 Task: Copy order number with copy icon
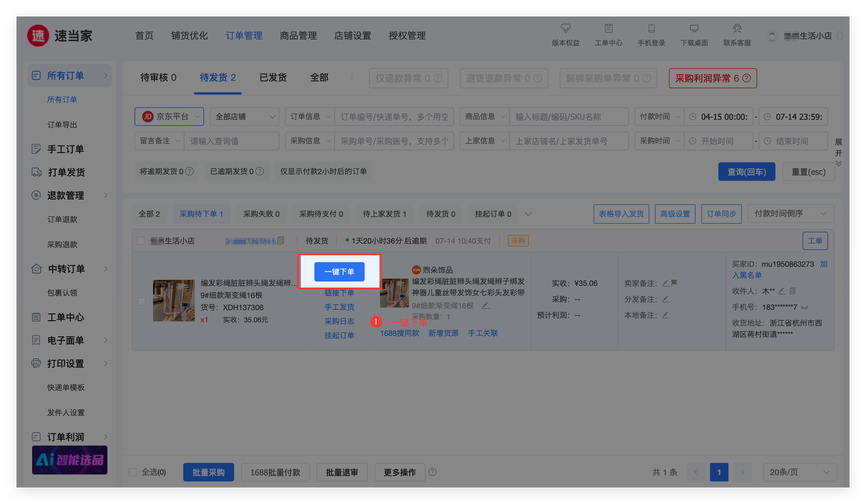(281, 240)
